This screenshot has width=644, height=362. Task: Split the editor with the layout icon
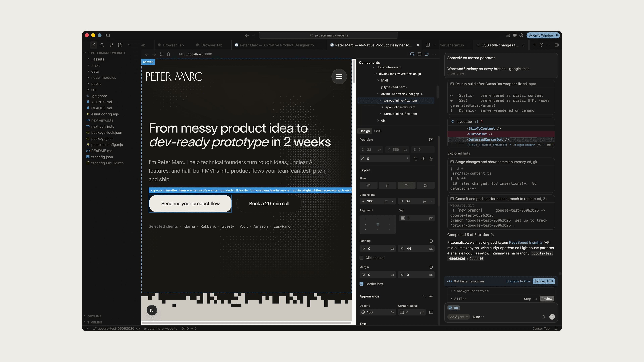(428, 45)
